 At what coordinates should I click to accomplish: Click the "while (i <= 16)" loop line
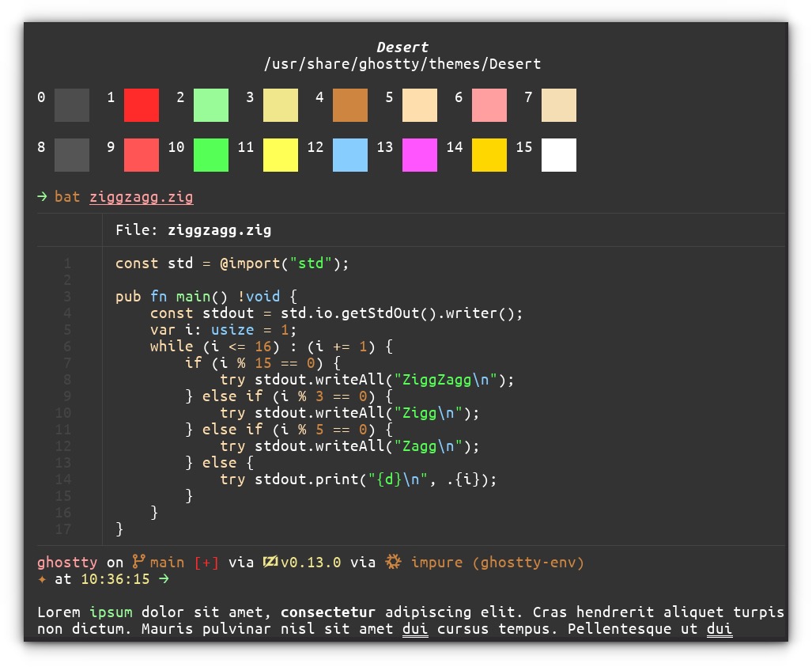tap(271, 347)
